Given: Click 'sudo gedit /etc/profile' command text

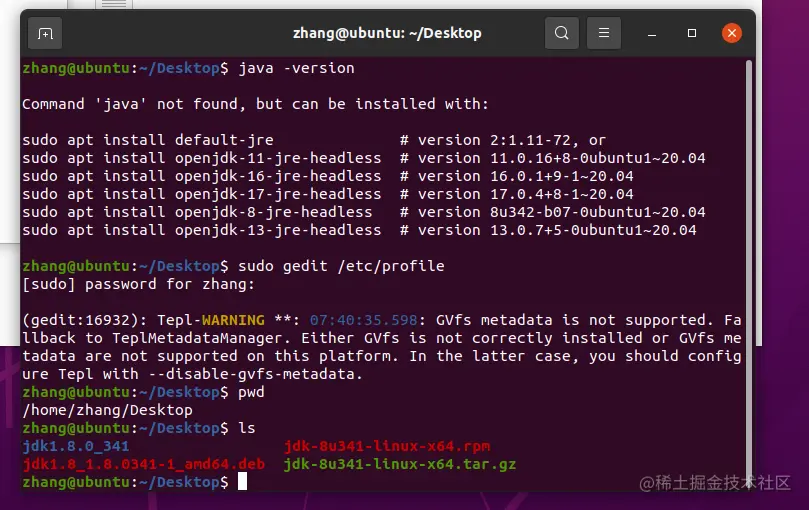Looking at the screenshot, I should pos(341,266).
